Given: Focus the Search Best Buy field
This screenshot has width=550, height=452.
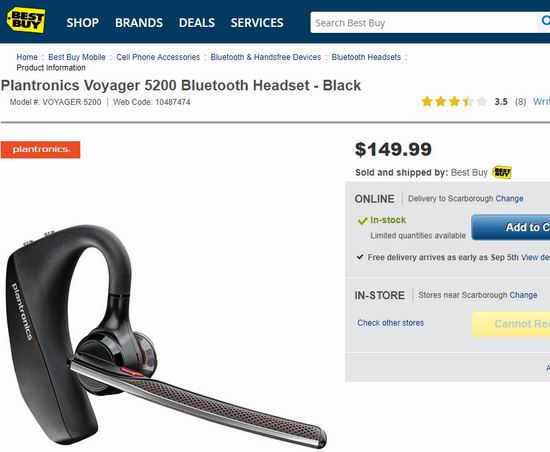Looking at the screenshot, I should click(424, 23).
